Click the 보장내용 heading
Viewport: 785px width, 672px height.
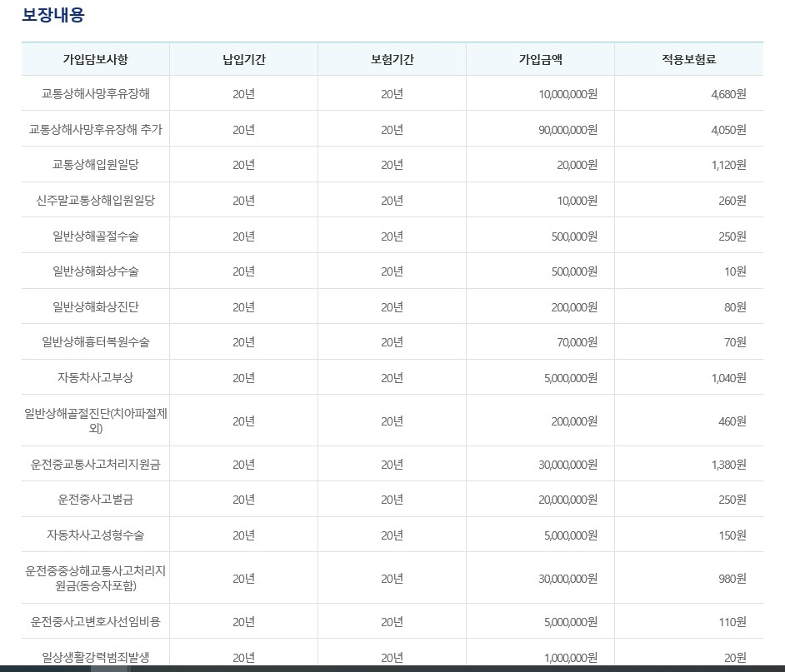click(x=53, y=14)
